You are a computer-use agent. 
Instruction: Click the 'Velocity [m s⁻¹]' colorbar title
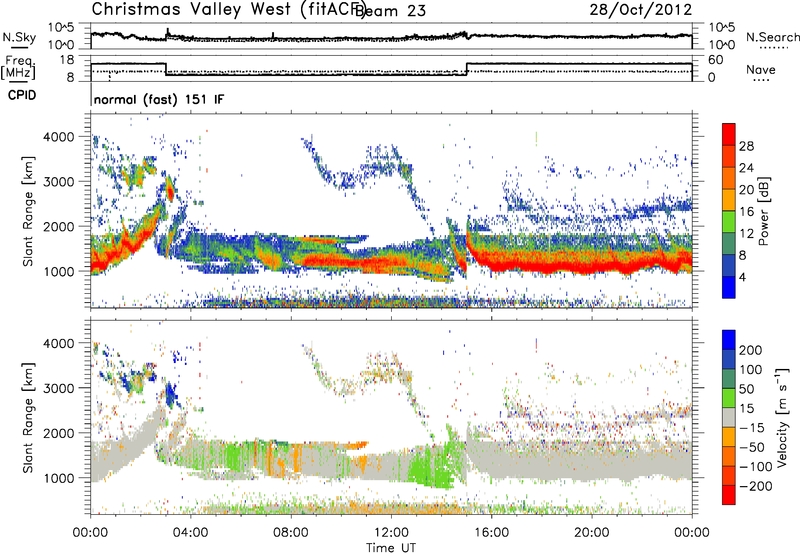[x=782, y=417]
